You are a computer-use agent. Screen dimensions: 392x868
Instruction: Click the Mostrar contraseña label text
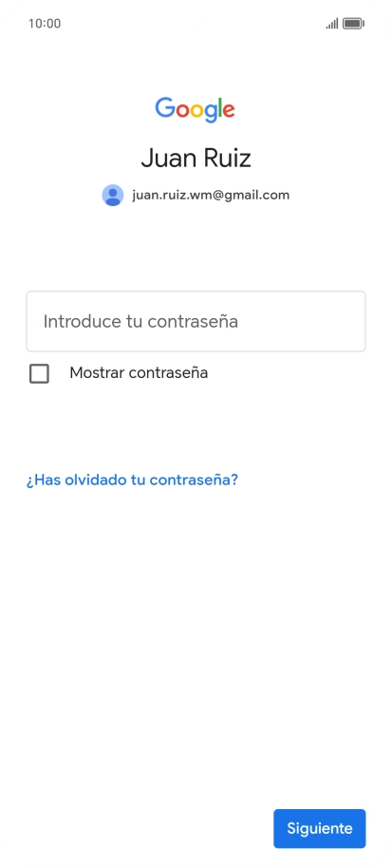coord(139,372)
